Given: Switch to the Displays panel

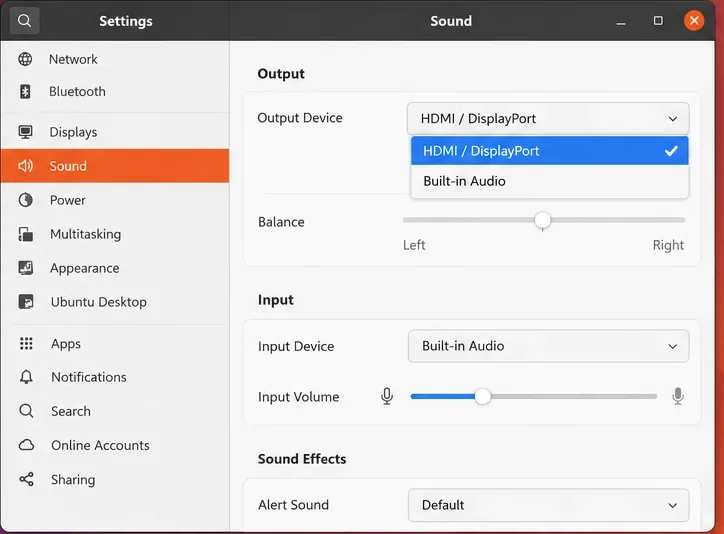Looking at the screenshot, I should (x=115, y=132).
